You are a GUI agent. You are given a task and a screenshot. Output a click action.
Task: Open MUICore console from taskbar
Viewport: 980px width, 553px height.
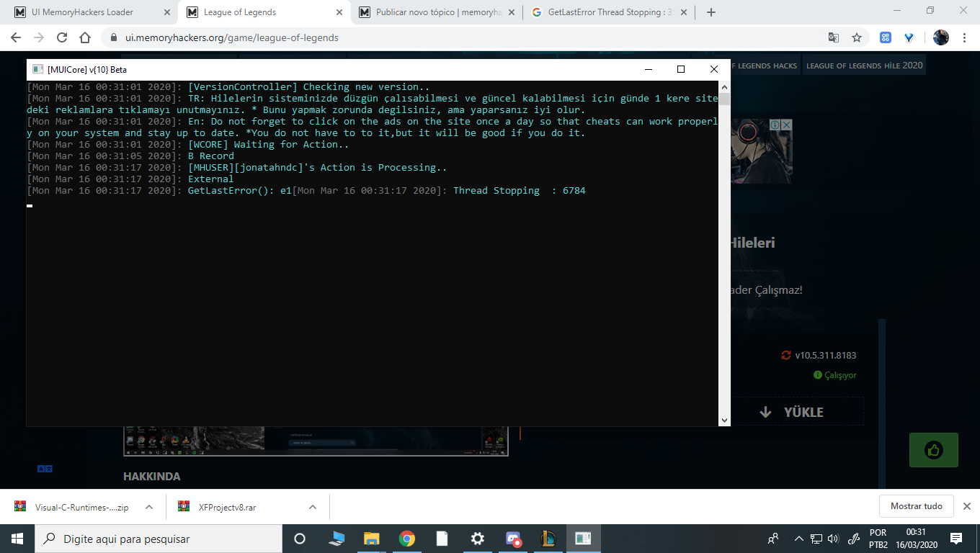pyautogui.click(x=583, y=539)
